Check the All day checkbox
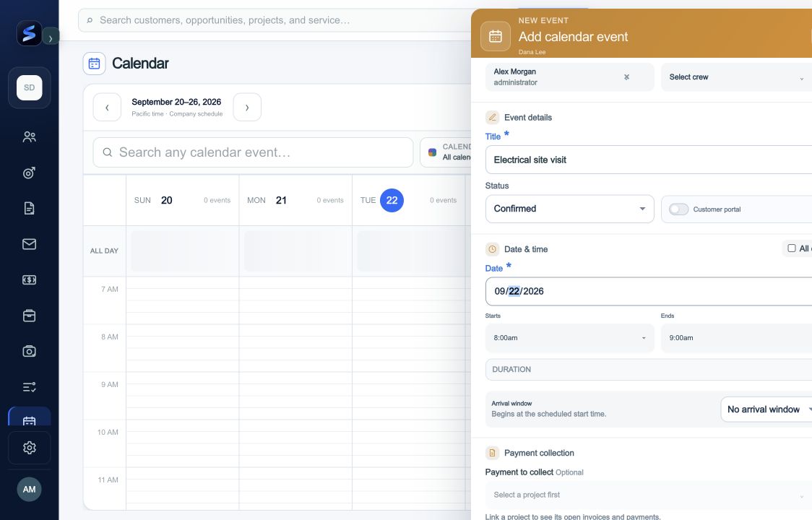This screenshot has width=812, height=520. 791,248
